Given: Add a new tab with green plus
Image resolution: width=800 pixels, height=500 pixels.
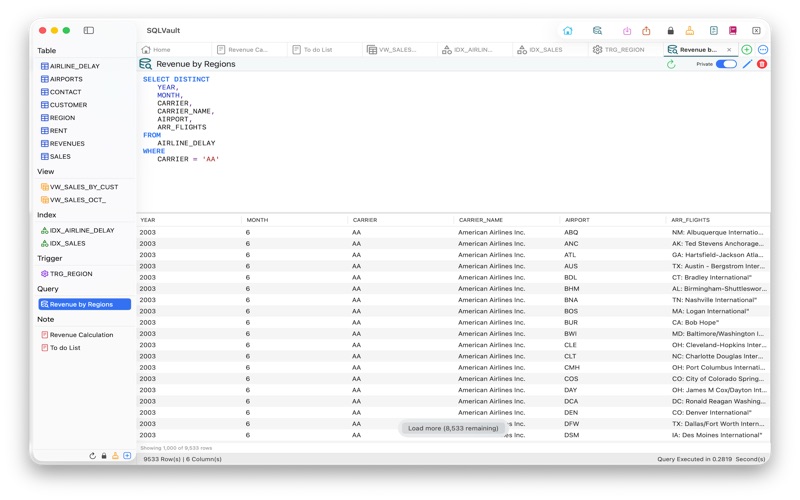Looking at the screenshot, I should click(x=746, y=49).
